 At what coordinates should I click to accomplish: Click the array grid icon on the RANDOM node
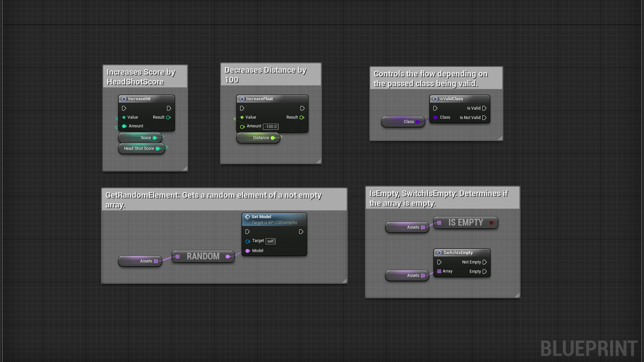point(178,256)
